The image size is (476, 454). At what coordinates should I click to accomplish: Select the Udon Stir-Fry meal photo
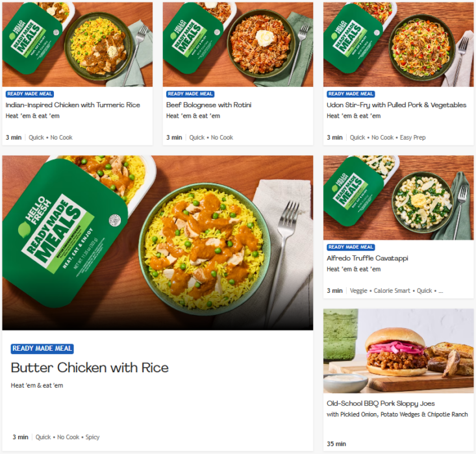point(398,44)
